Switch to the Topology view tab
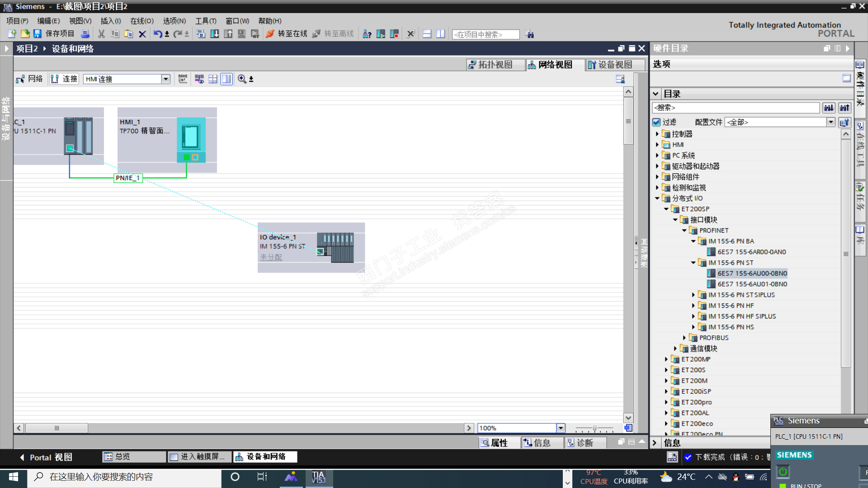The width and height of the screenshot is (868, 488). [x=495, y=65]
